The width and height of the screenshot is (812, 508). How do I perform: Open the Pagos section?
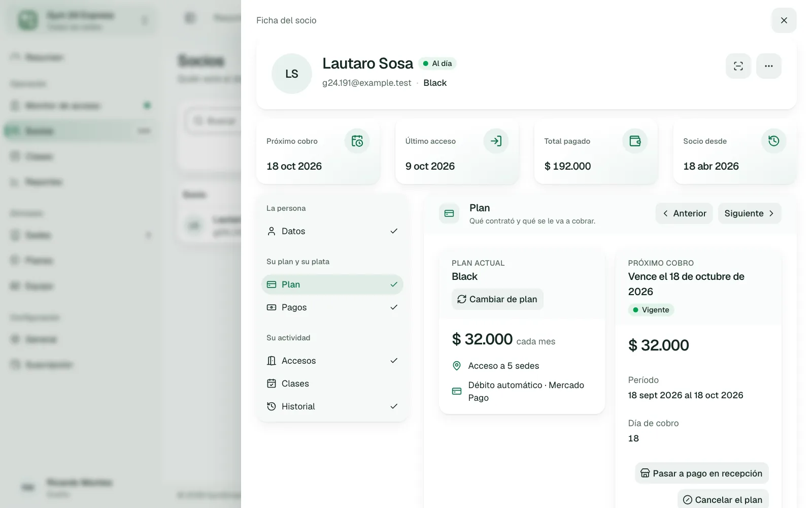click(332, 307)
